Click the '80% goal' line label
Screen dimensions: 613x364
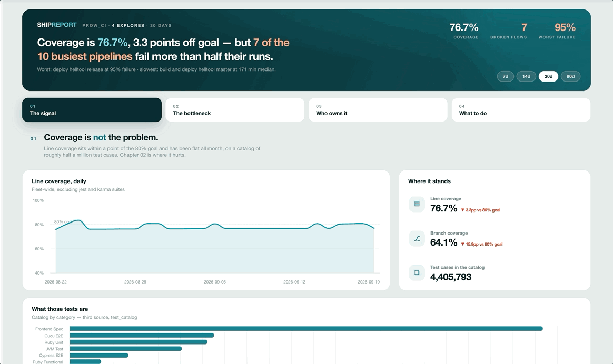(x=63, y=222)
